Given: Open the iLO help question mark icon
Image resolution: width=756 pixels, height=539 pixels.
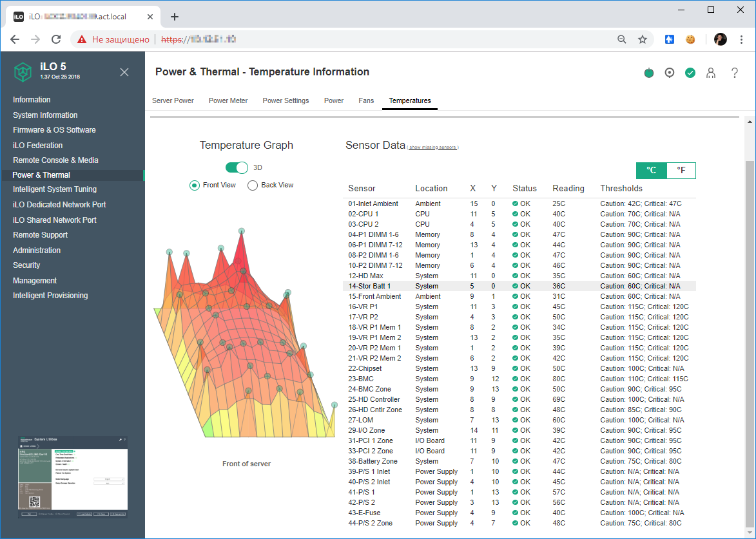Looking at the screenshot, I should pos(734,73).
